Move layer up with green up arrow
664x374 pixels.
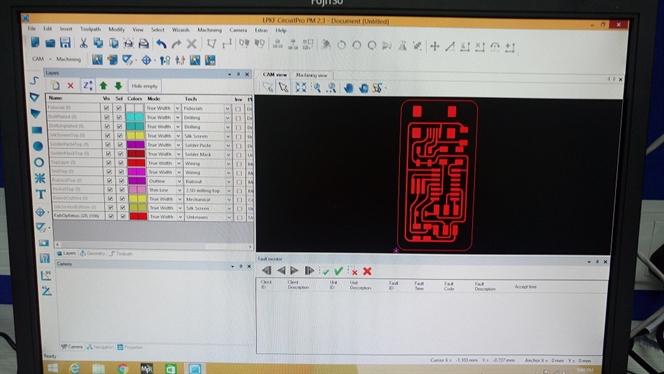pyautogui.click(x=103, y=86)
